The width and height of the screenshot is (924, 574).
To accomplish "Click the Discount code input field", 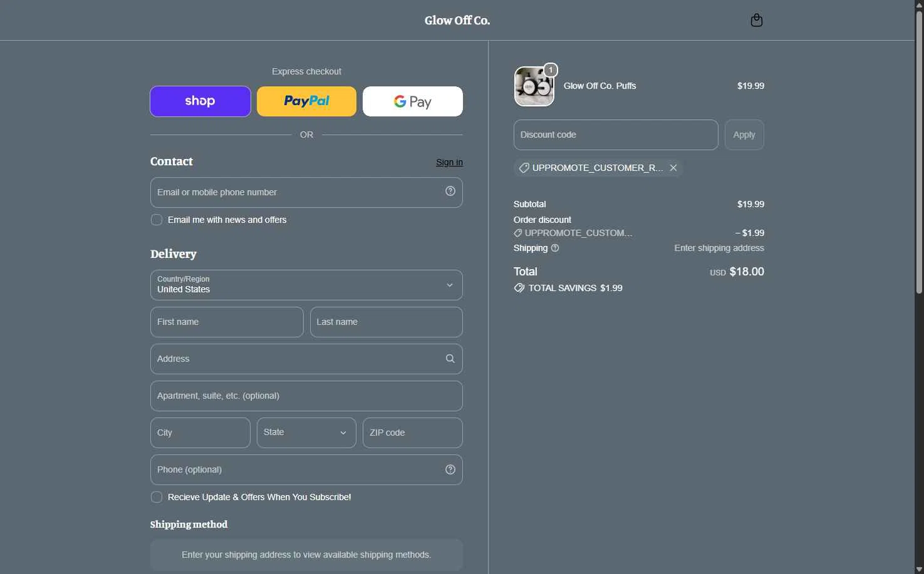I will [616, 135].
